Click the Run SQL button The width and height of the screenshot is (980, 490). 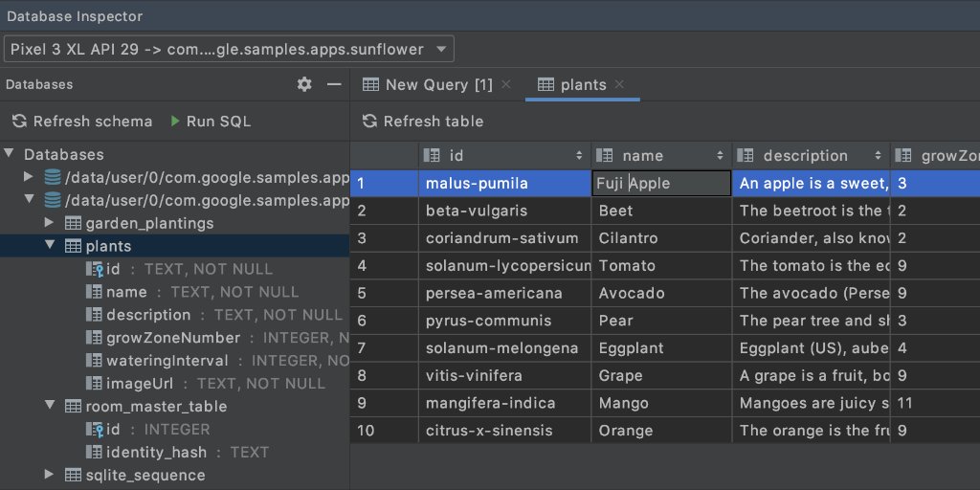coord(211,122)
